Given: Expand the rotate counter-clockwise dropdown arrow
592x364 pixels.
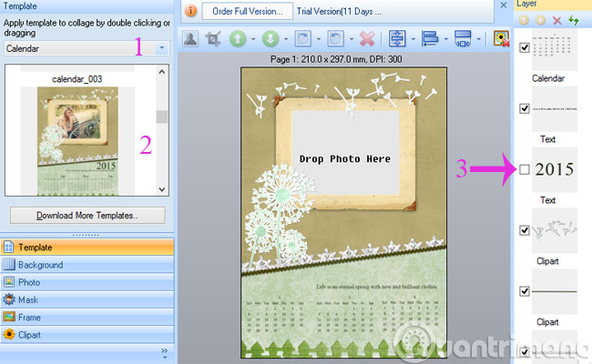Looking at the screenshot, I should pyautogui.click(x=352, y=39).
